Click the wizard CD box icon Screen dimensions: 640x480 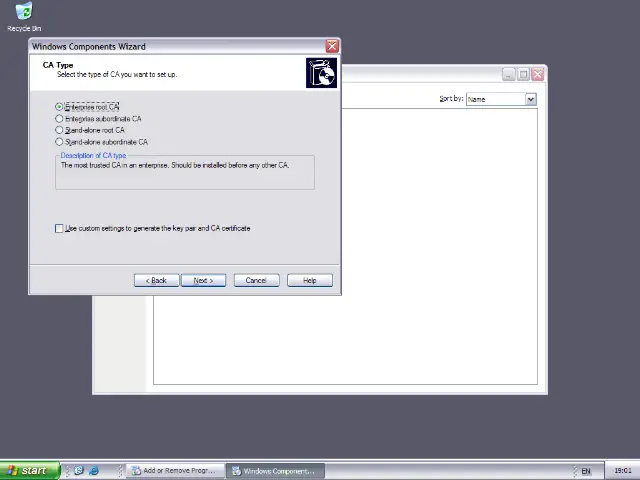322,73
